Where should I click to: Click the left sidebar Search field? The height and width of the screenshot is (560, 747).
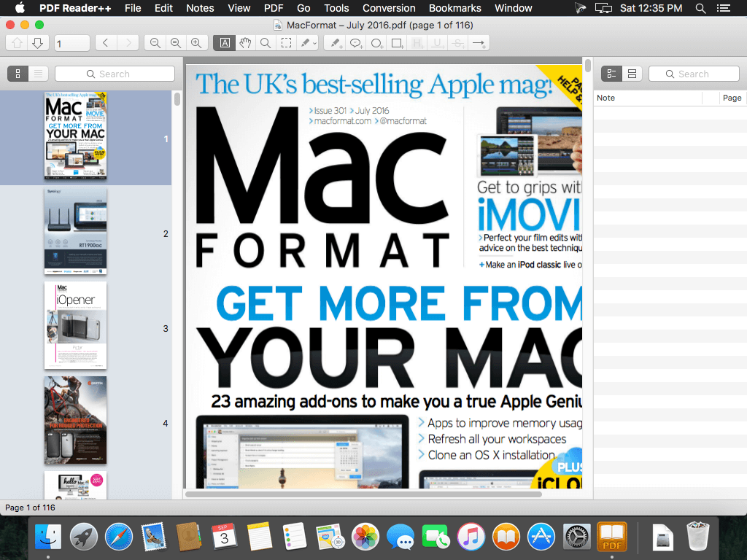pos(115,74)
